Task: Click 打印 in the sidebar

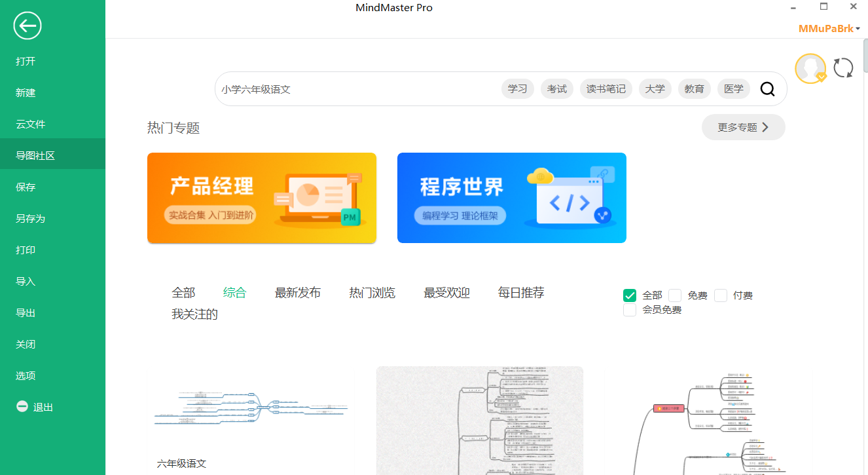Action: [x=52, y=250]
